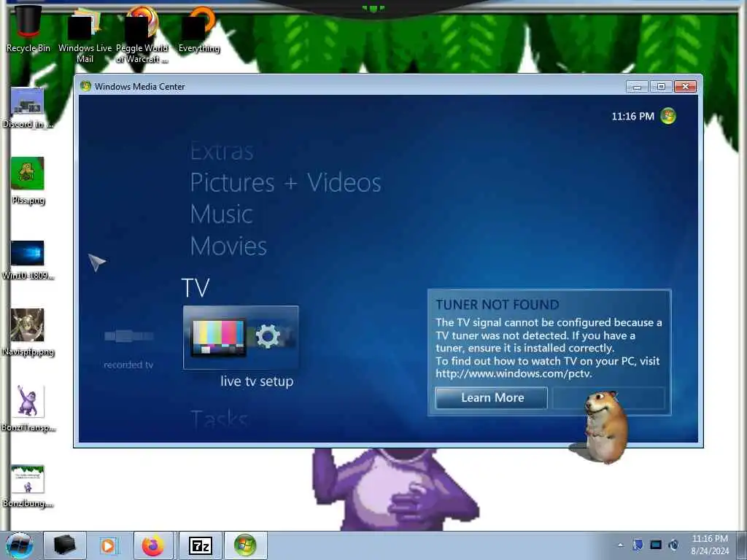Select the Win10-1809 file on desktop
Screen dimensions: 747x560
28,260
